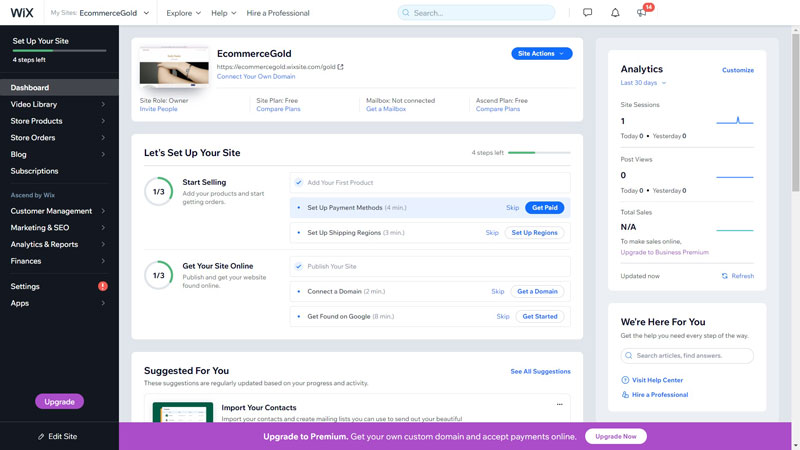Expand the Marketing & SEO chevron
Screen dimensions: 800x450
(103, 228)
